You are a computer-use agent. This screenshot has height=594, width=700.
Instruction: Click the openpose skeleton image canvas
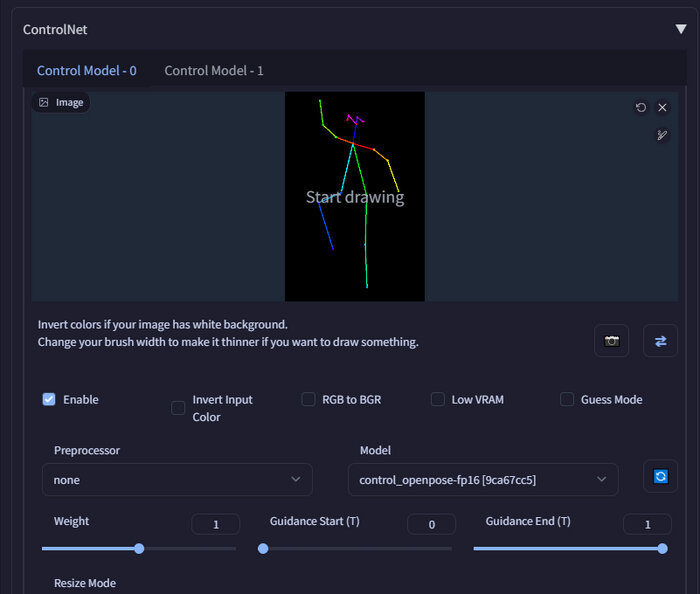coord(354,196)
